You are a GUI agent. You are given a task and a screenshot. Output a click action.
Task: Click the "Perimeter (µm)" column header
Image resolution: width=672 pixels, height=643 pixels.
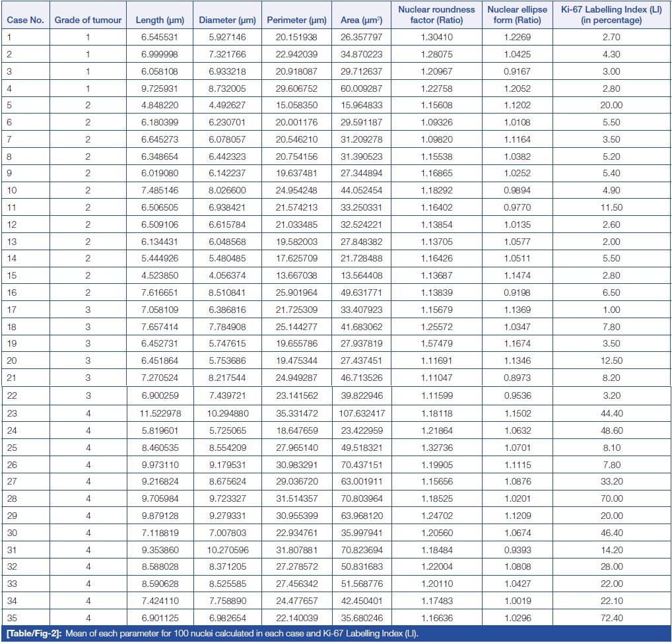pyautogui.click(x=296, y=20)
